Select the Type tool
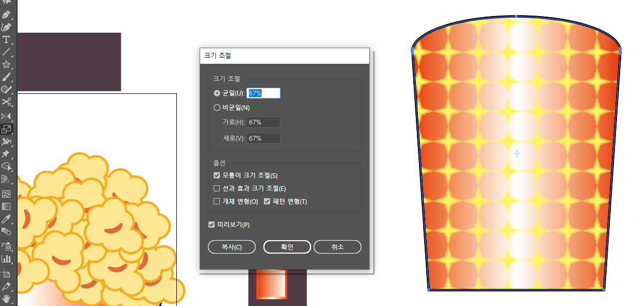The image size is (644, 306). 6,39
